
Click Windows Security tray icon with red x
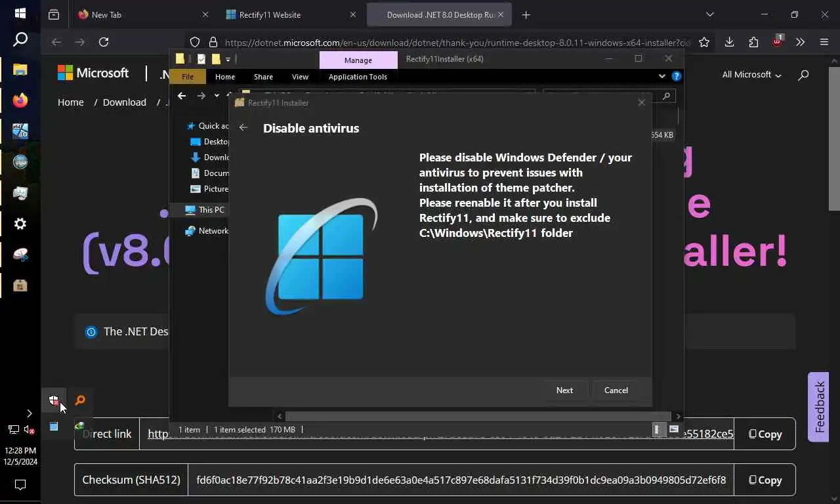[54, 400]
